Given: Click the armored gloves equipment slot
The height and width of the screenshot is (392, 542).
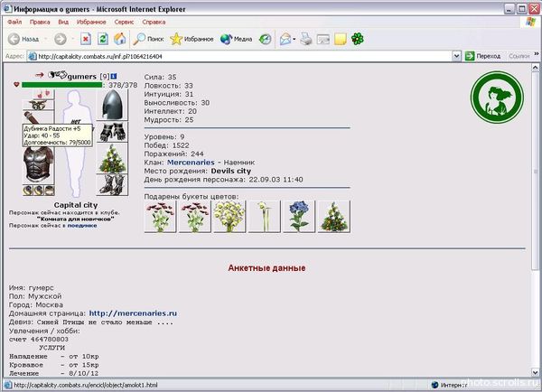Looking at the screenshot, I should [112, 132].
